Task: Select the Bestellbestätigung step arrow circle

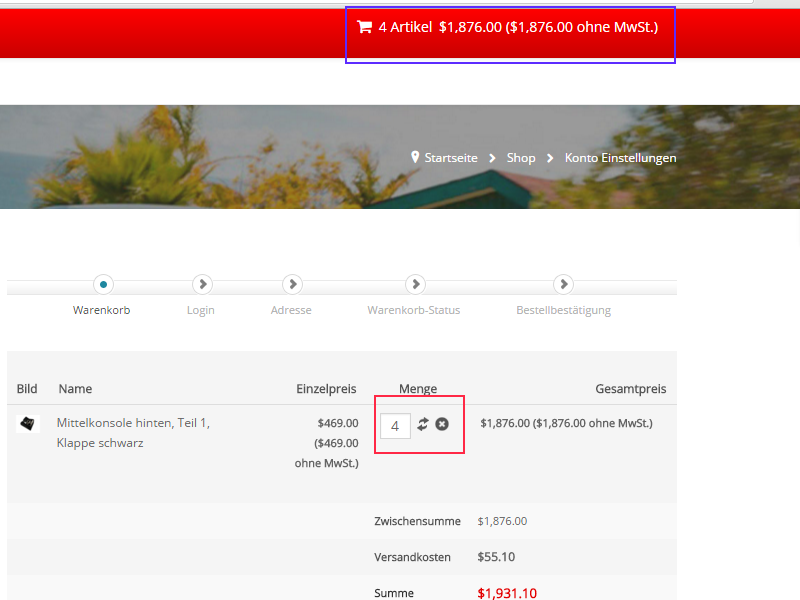Action: click(563, 284)
